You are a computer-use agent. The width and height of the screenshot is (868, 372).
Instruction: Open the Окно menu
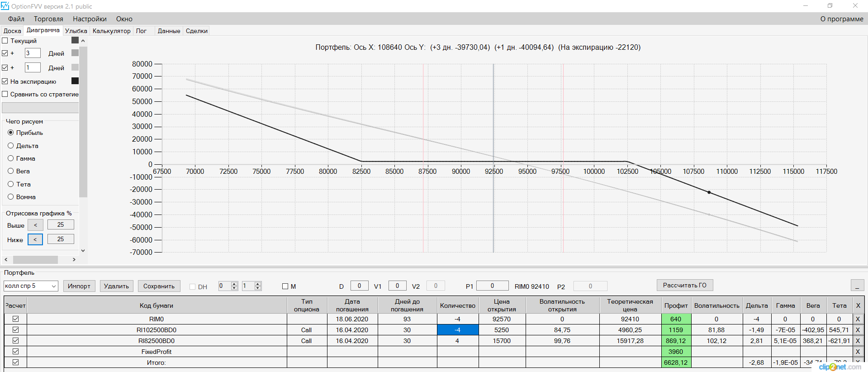[x=124, y=19]
